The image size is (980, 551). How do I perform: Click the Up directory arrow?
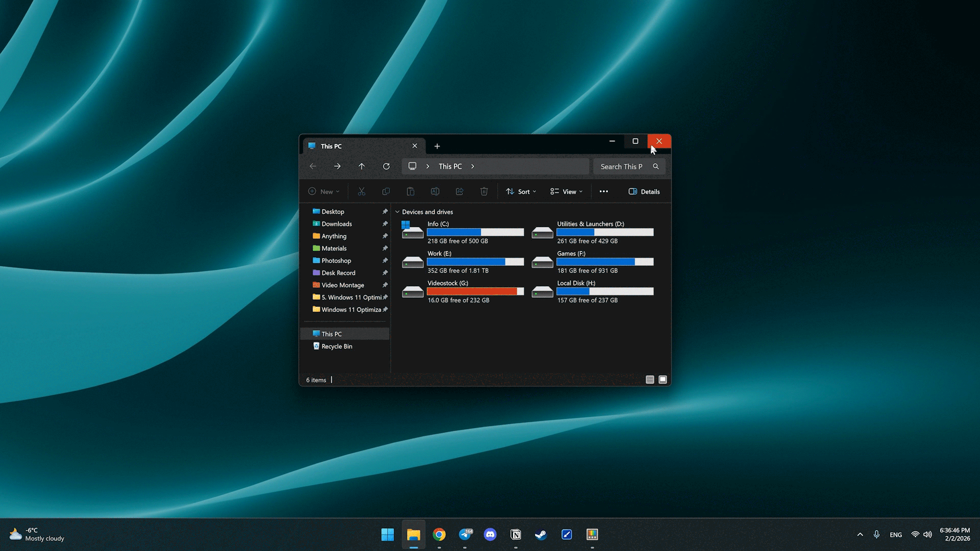(361, 166)
